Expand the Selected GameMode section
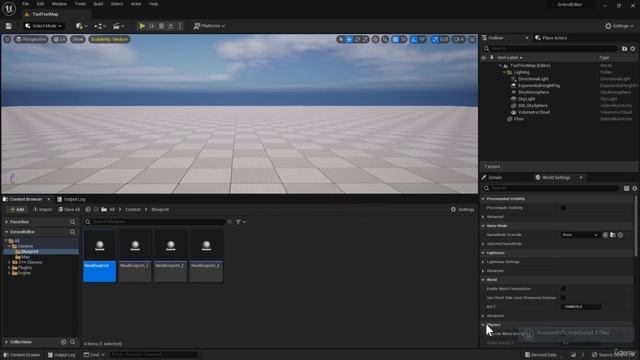The width and height of the screenshot is (640, 360). (x=483, y=244)
